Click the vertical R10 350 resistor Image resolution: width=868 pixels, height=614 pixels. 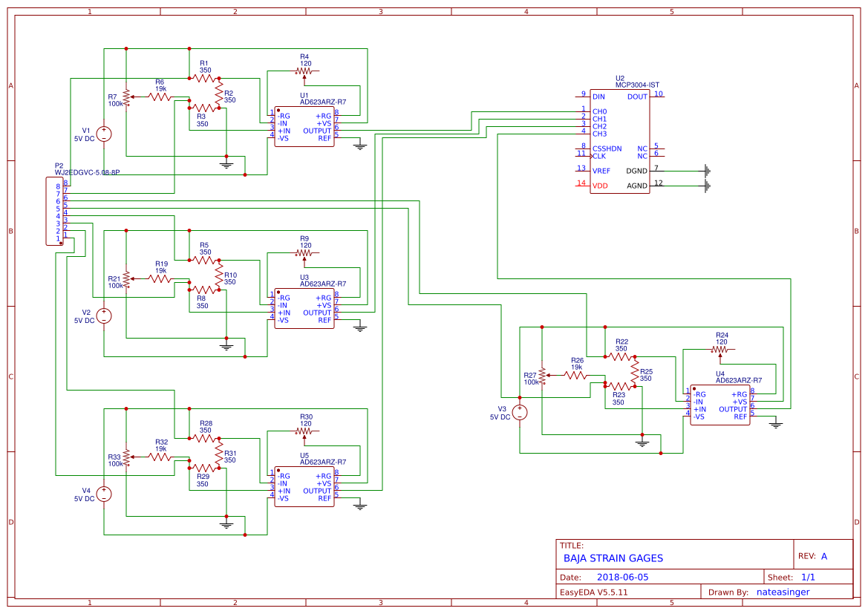coord(219,275)
